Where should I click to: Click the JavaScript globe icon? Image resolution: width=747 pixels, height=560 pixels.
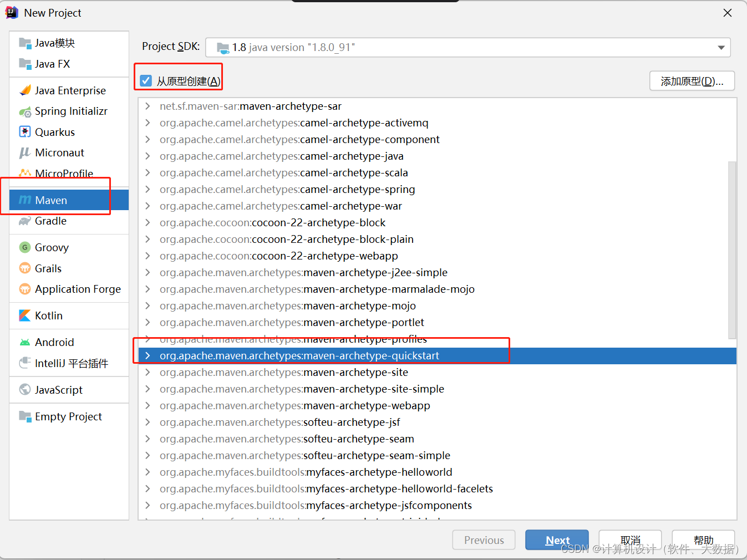coord(25,390)
